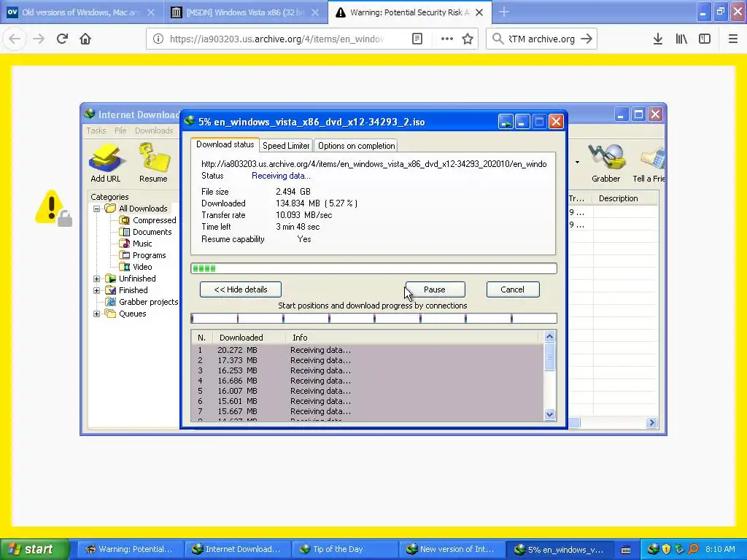Viewport: 747px width, 560px height.
Task: Open the Firefox downloads panel
Action: (x=658, y=39)
